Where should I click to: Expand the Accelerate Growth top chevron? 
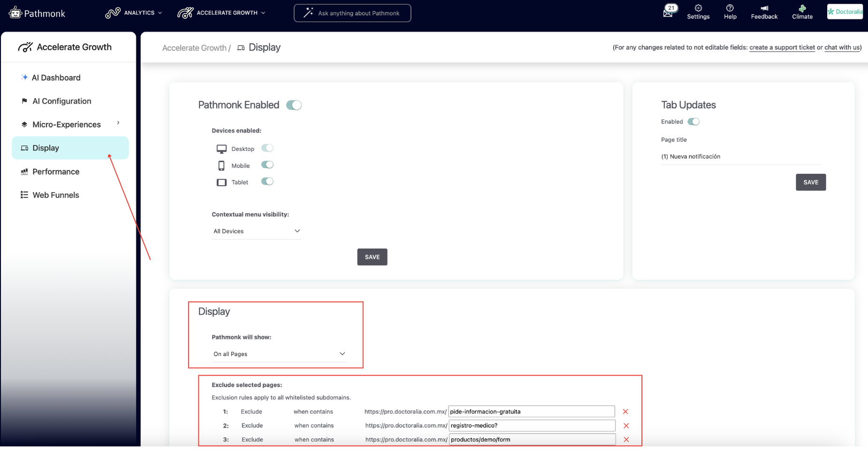(x=263, y=13)
